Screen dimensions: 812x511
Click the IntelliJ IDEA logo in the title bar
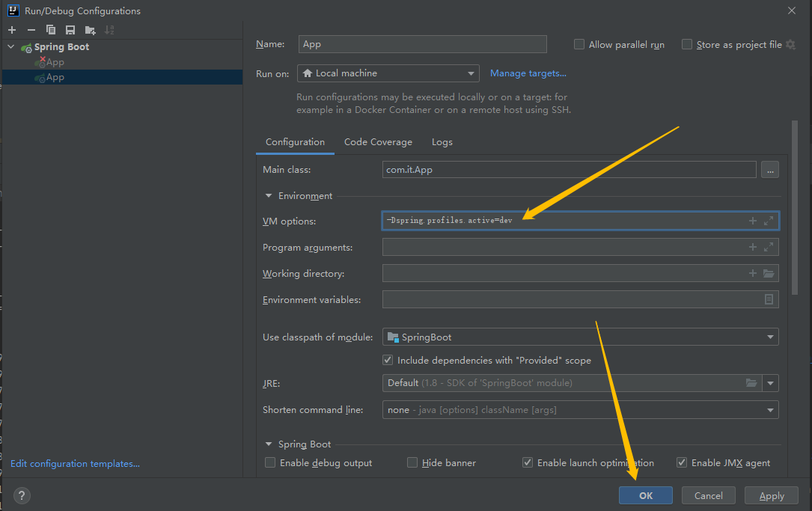point(13,10)
